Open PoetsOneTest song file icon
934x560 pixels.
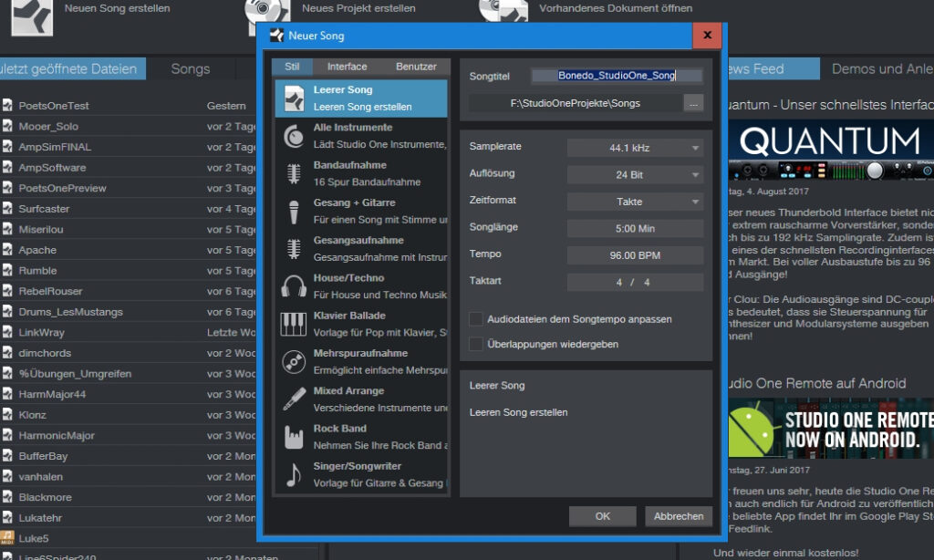[x=7, y=106]
